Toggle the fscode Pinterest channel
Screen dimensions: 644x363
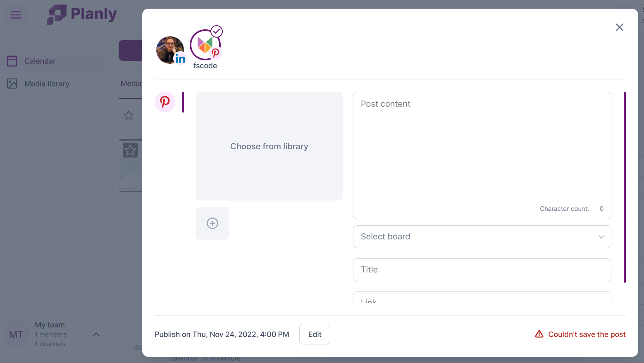pos(205,45)
